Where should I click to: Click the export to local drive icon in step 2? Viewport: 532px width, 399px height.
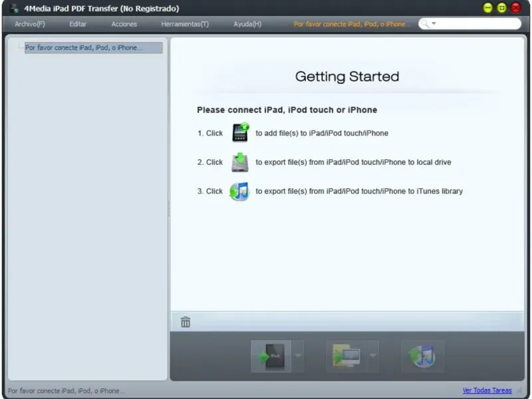[240, 162]
